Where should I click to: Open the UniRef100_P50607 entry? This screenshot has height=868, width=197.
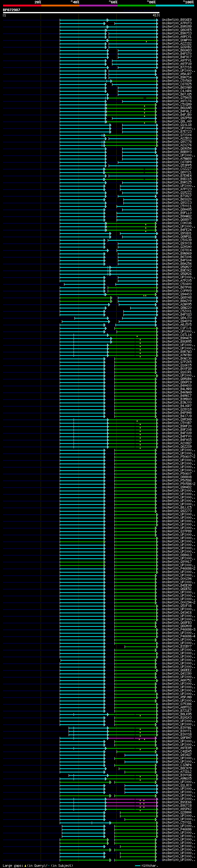click(177, 474)
